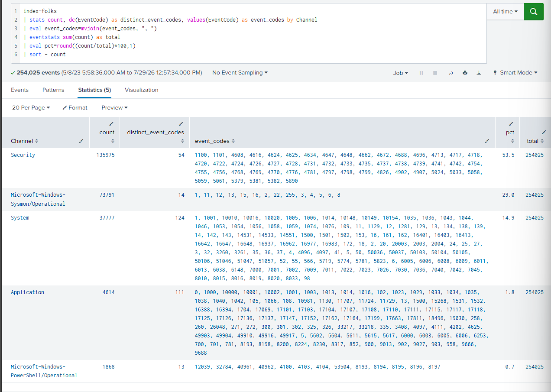This screenshot has height=392, width=551.
Task: Edit the distinct_event_codes column format pencil
Action: pyautogui.click(x=181, y=124)
